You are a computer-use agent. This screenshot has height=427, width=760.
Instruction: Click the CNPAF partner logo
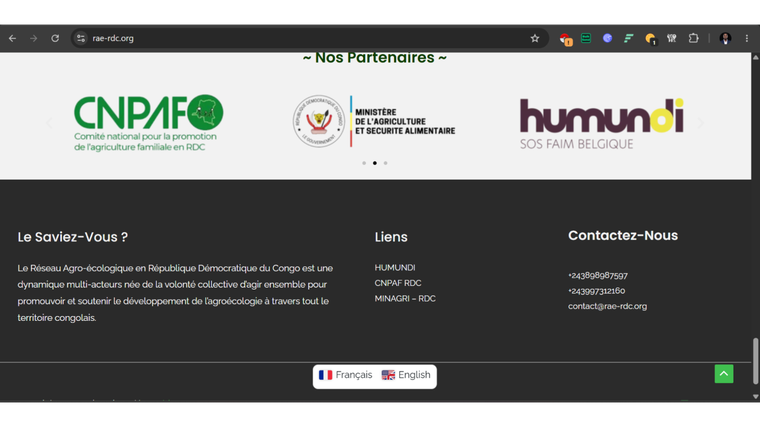pyautogui.click(x=148, y=123)
